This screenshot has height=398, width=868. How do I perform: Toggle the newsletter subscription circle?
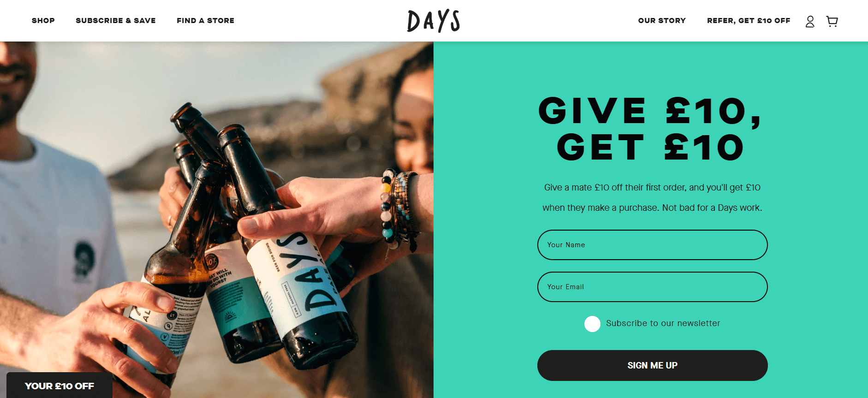592,324
